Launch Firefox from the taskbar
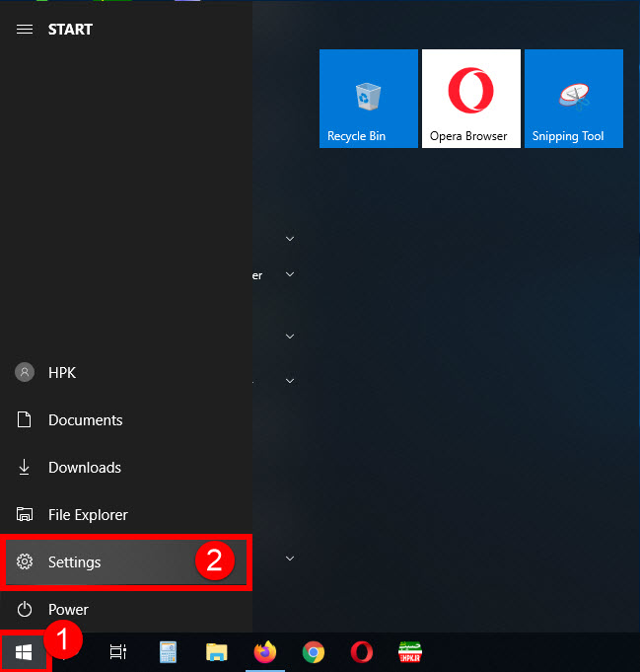640x672 pixels. [264, 652]
